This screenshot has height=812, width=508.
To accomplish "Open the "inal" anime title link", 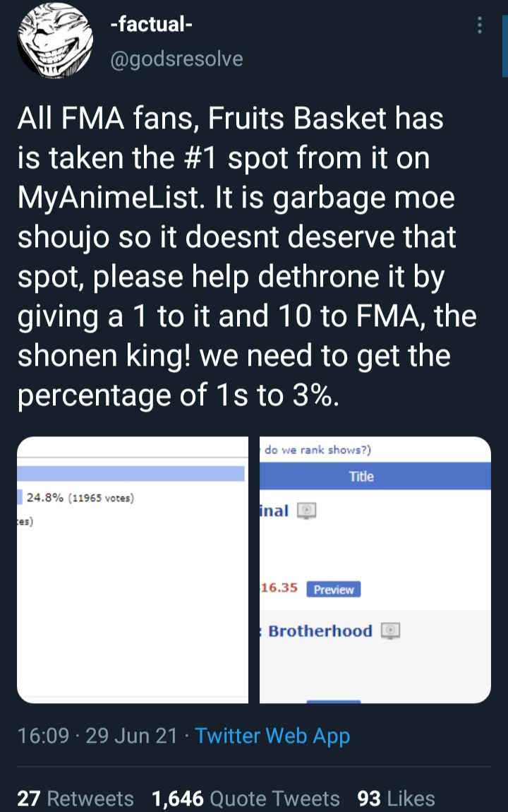I will coord(275,511).
